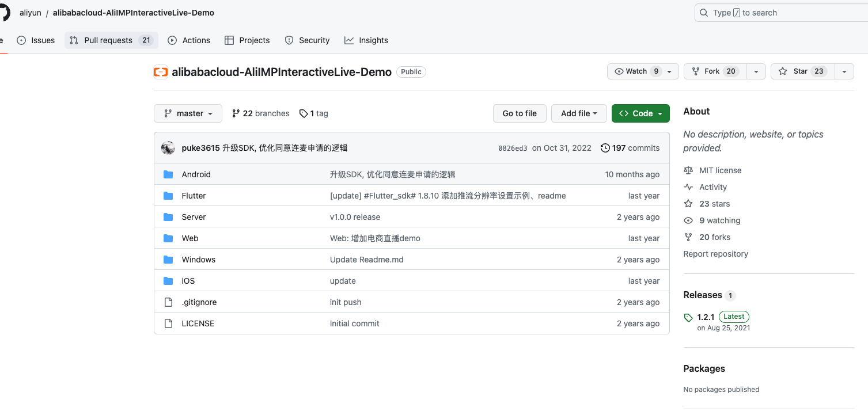The image size is (868, 419).
Task: Open the puke3615 author link
Action: coord(200,148)
